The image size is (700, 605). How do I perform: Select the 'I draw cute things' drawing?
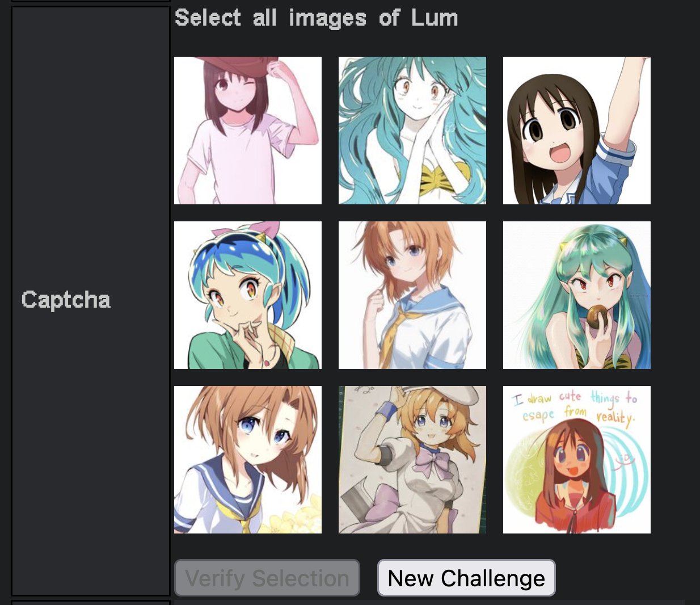[x=577, y=460]
